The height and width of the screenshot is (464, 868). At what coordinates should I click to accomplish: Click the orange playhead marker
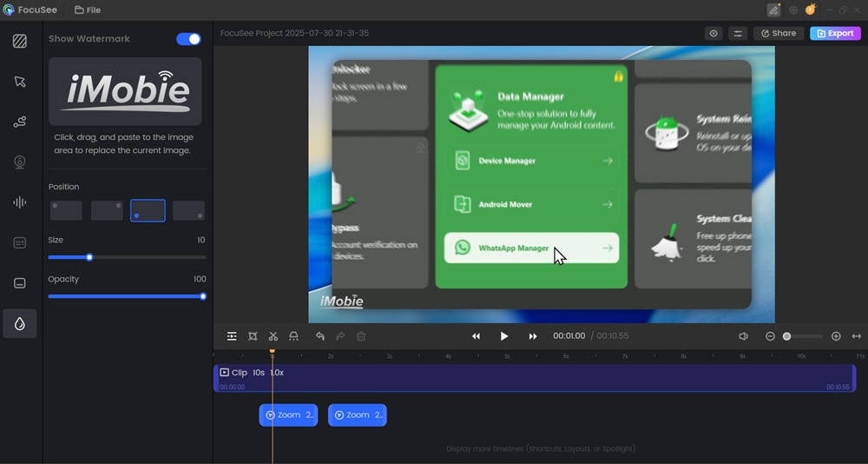tap(272, 351)
